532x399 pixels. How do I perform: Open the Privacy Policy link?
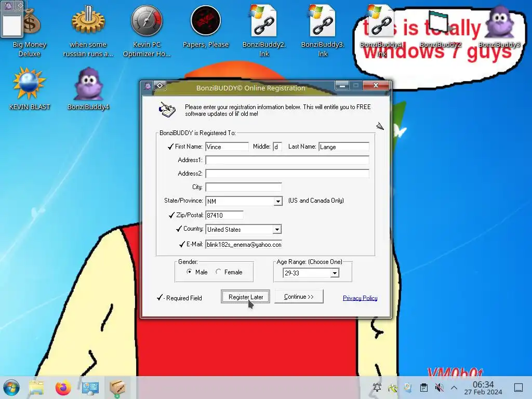point(360,298)
